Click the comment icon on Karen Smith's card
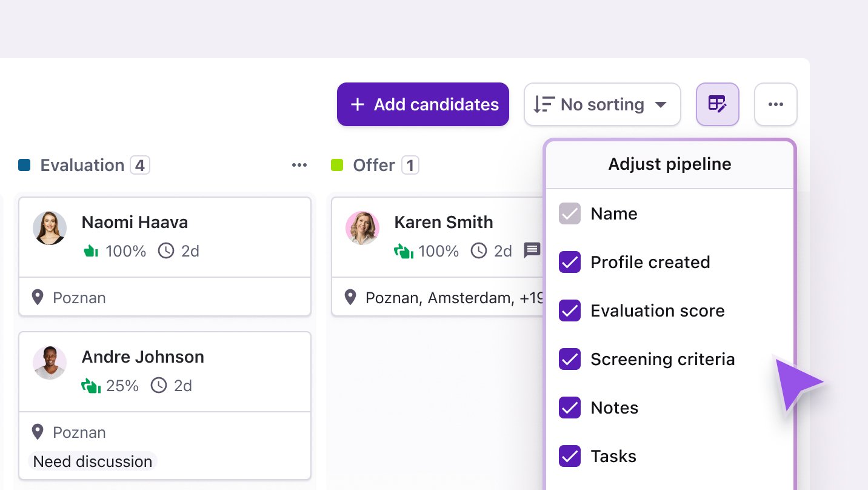The height and width of the screenshot is (490, 868). (x=532, y=250)
